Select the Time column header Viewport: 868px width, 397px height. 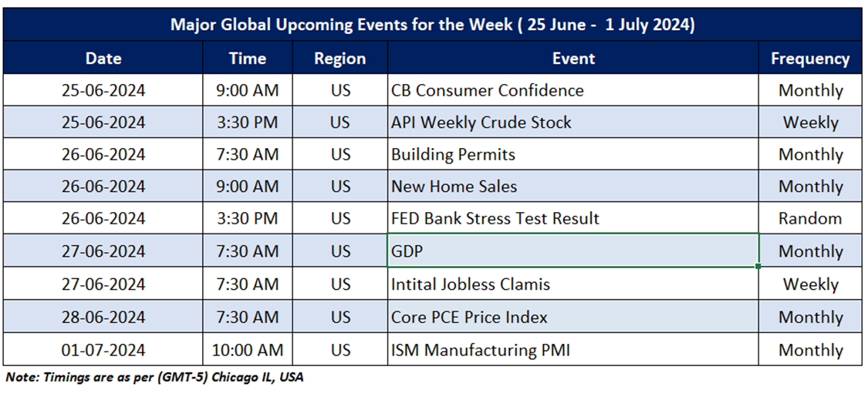tap(247, 59)
